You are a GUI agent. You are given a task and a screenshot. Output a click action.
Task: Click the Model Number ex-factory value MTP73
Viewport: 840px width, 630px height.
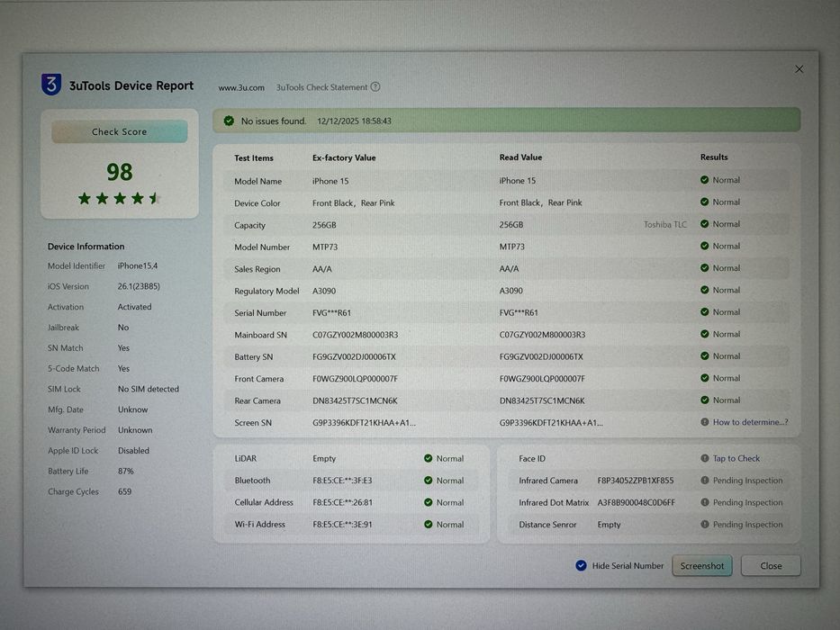(325, 247)
